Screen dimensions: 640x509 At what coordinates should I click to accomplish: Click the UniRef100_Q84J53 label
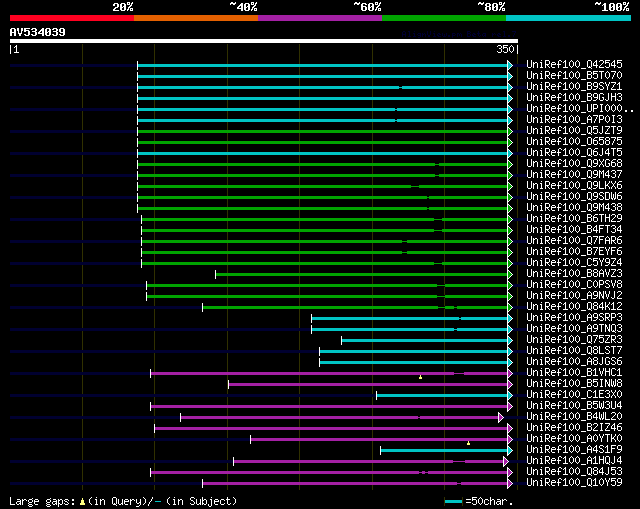coord(574,472)
